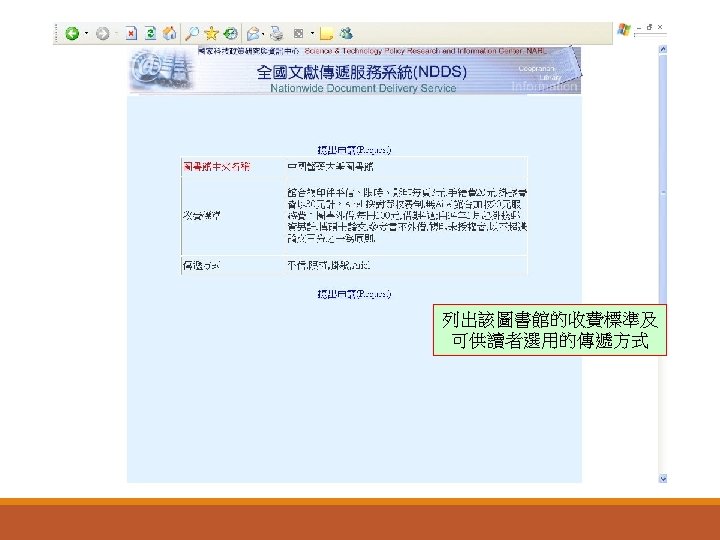The image size is (720, 540).
Task: Open the Mail icon dropdown arrow
Action: click(x=263, y=34)
